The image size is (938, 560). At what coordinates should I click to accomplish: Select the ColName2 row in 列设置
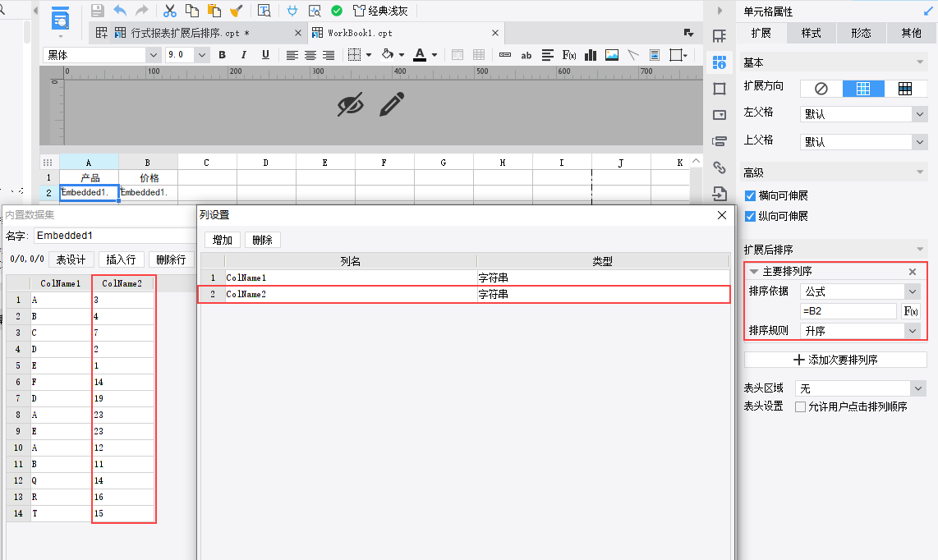[x=464, y=294]
